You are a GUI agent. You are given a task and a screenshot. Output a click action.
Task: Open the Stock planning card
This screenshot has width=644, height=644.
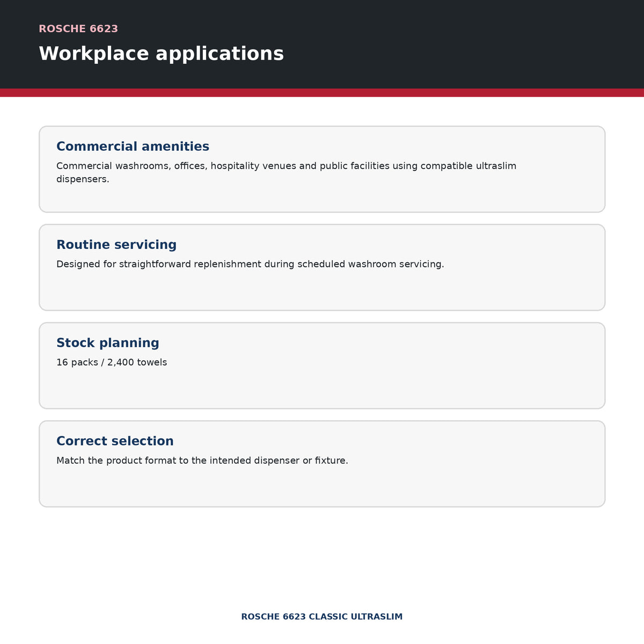tap(322, 365)
